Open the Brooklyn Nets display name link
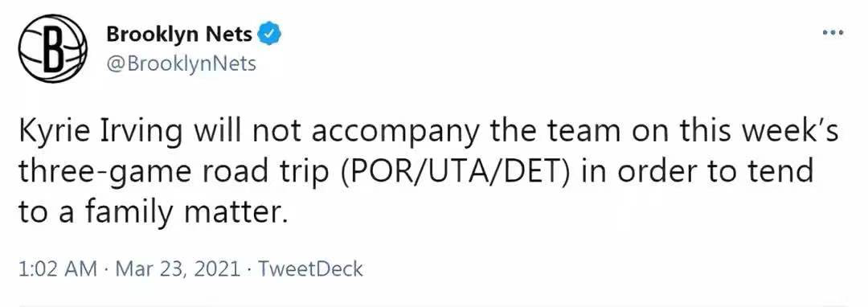This screenshot has height=307, width=868. pos(179,35)
